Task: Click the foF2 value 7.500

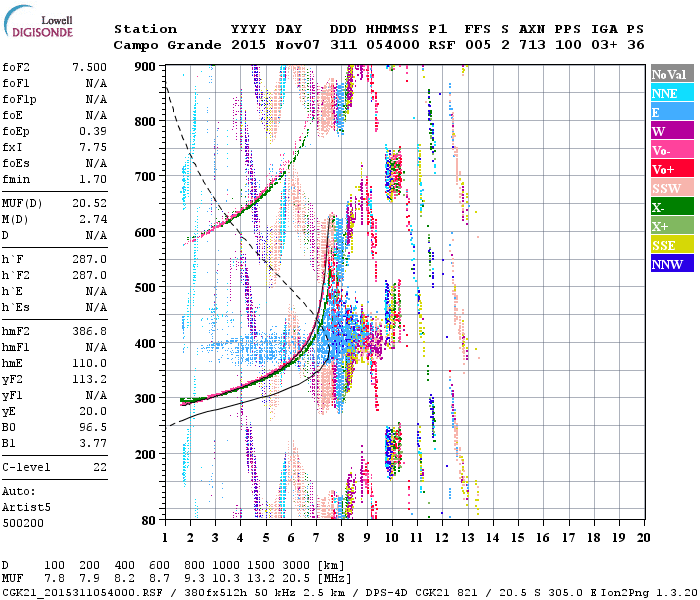Action: pos(89,67)
